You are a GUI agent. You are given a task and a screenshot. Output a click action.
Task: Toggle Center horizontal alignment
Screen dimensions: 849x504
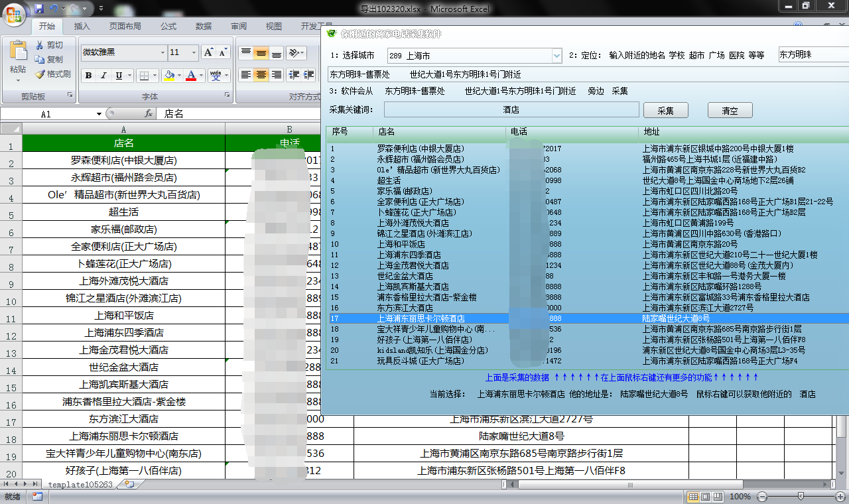click(x=261, y=75)
